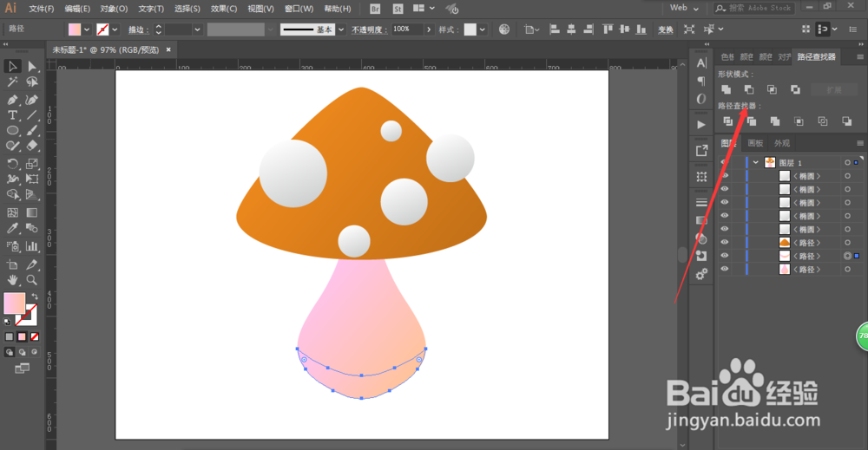Click the Intersect shape mode icon

[x=773, y=89]
